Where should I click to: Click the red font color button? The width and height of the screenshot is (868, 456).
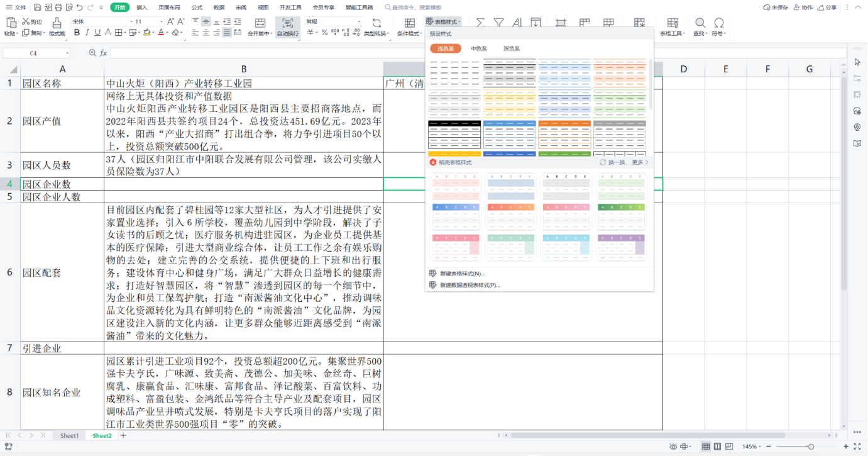point(161,33)
